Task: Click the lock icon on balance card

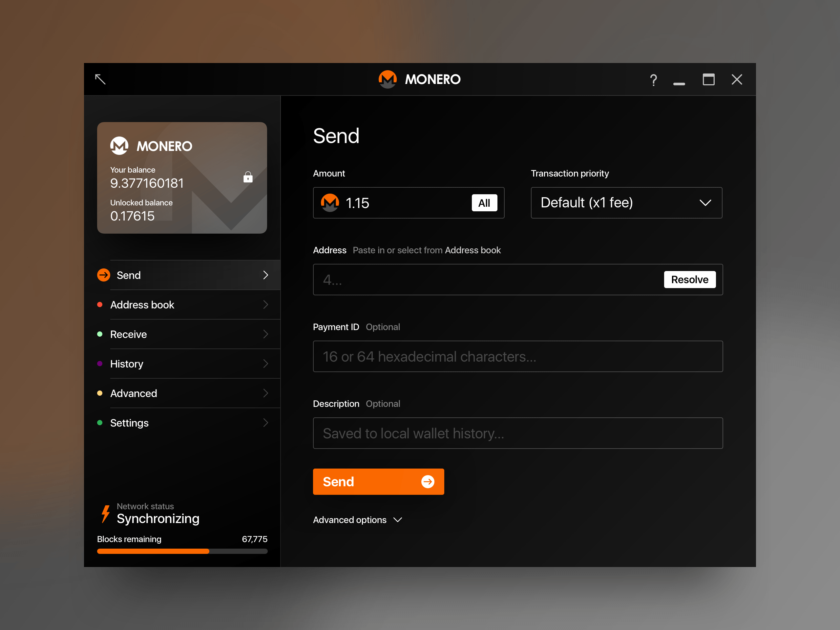Action: [x=248, y=177]
